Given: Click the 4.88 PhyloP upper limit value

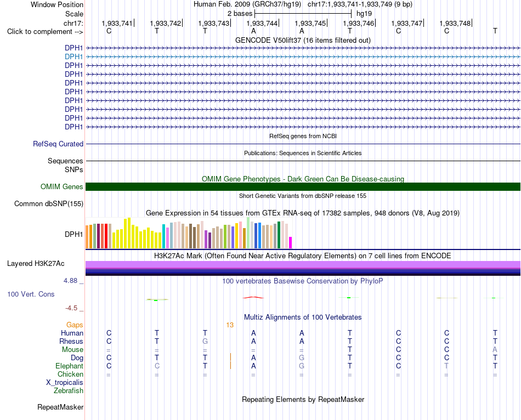Looking at the screenshot, I should pos(70,281).
